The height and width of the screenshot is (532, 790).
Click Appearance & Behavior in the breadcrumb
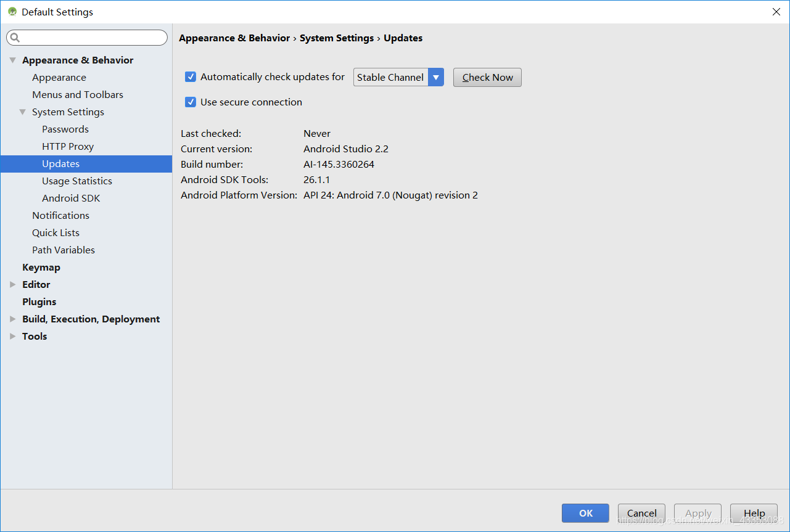tap(234, 38)
